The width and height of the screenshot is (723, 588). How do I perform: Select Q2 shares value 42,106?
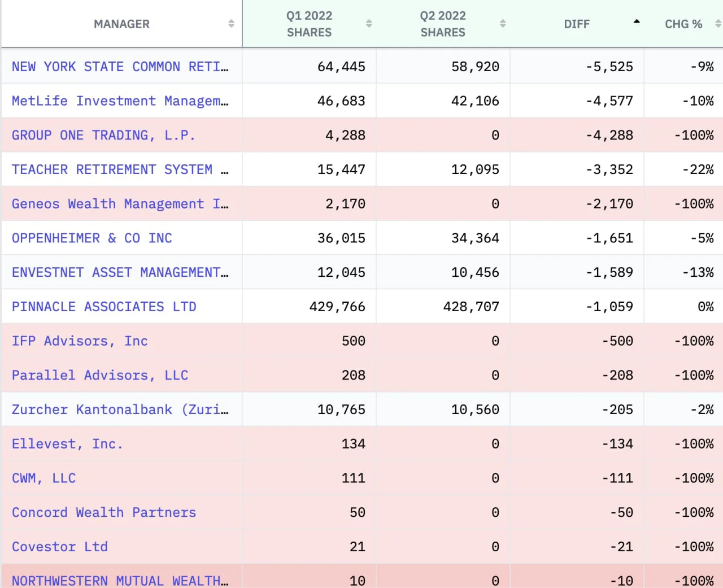point(475,101)
